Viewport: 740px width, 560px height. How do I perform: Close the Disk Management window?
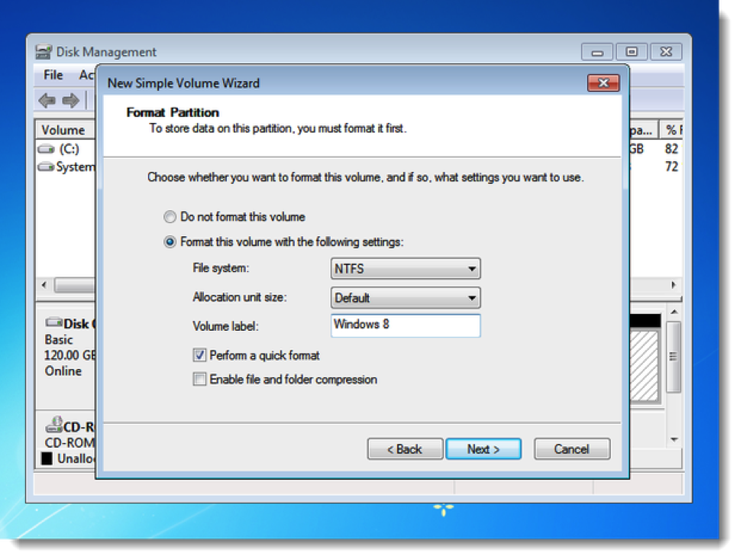tap(666, 52)
